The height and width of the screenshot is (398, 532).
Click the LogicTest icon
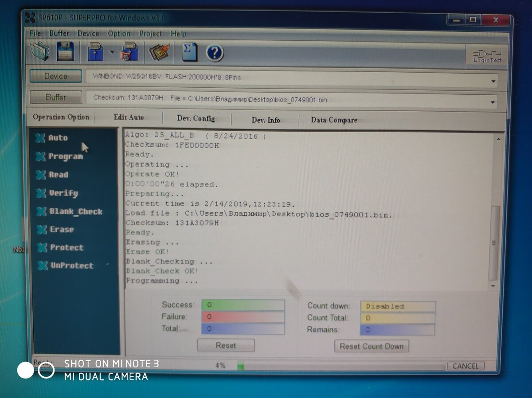tap(487, 56)
